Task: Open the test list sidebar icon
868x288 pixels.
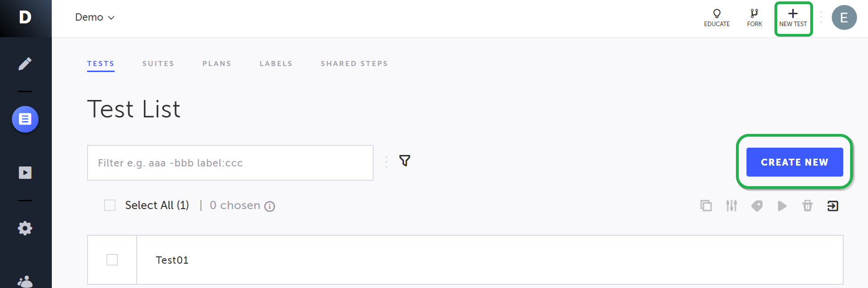Action: [25, 119]
